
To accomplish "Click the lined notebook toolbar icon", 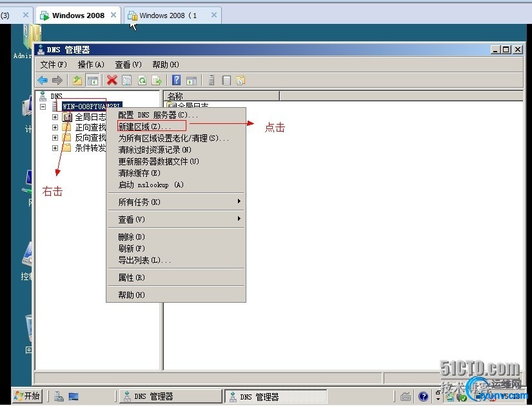I will [226, 81].
